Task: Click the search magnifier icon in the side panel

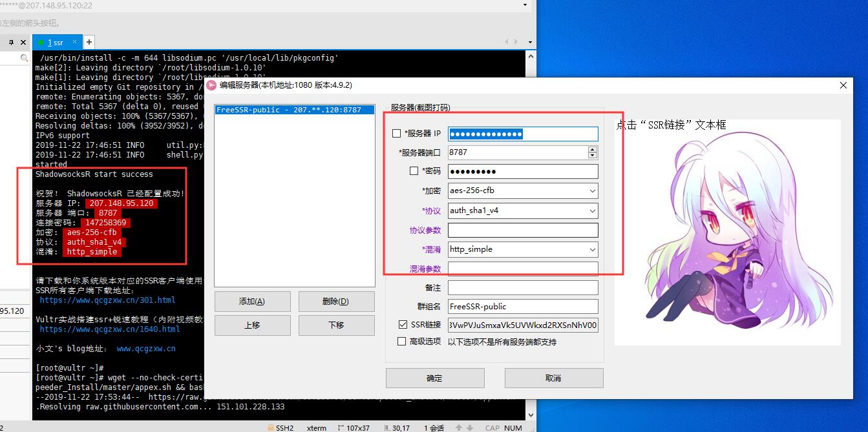Action: pyautogui.click(x=25, y=58)
